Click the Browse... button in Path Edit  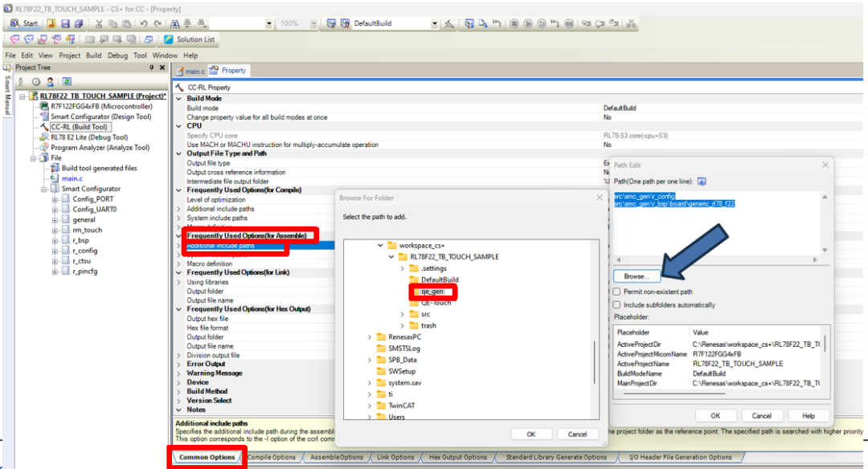point(636,276)
